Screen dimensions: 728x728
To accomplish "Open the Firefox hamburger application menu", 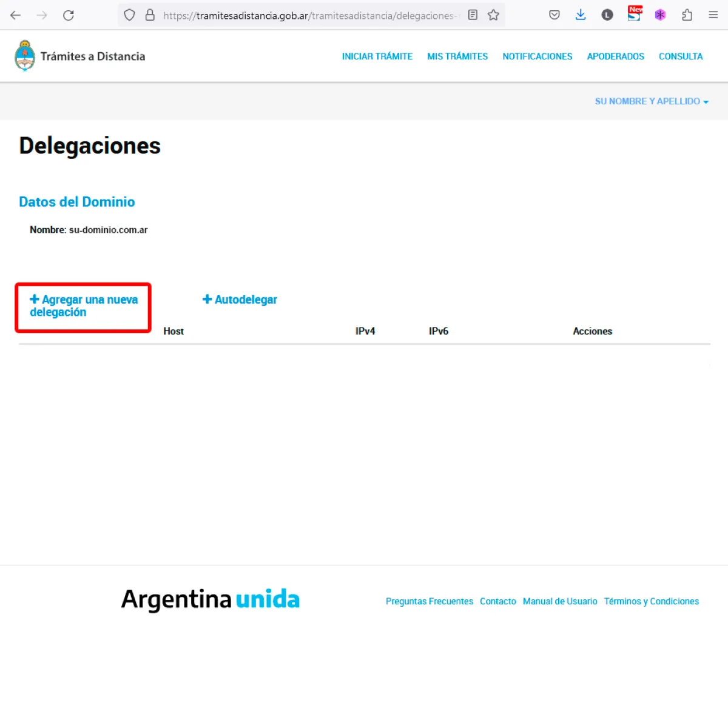I will click(x=713, y=15).
